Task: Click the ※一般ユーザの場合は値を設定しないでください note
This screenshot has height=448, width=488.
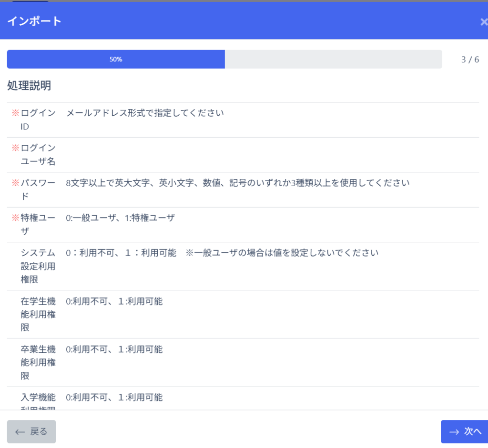Action: pos(282,253)
